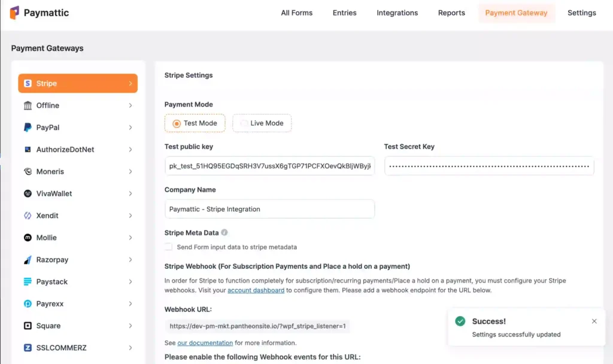
Task: Click the green success checkmark icon
Action: pyautogui.click(x=460, y=321)
